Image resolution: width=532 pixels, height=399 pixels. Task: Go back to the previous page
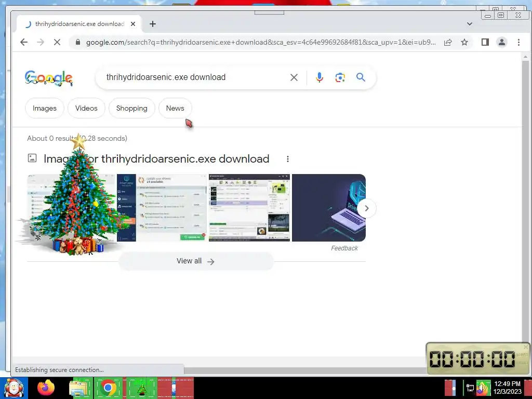(x=24, y=42)
